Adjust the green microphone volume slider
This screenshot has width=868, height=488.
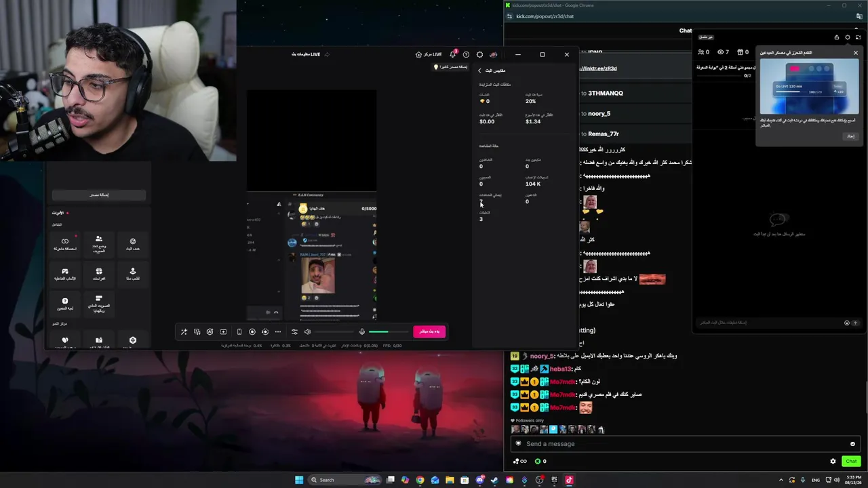[x=387, y=331]
